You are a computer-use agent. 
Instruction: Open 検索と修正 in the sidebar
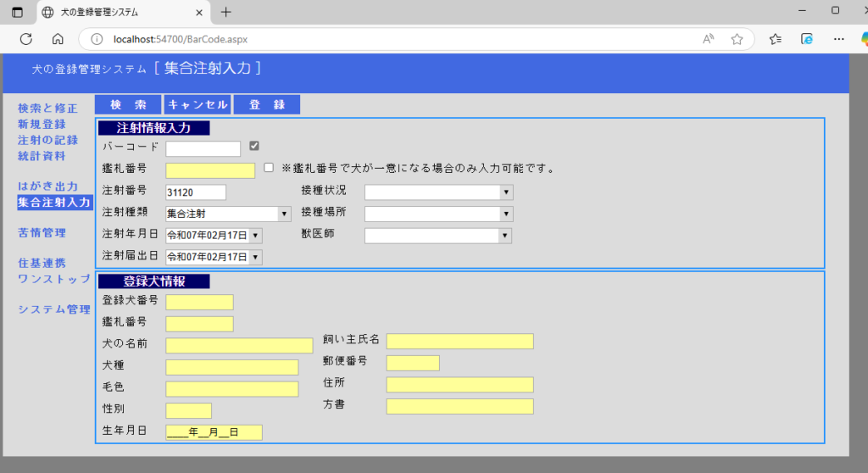[x=47, y=109]
